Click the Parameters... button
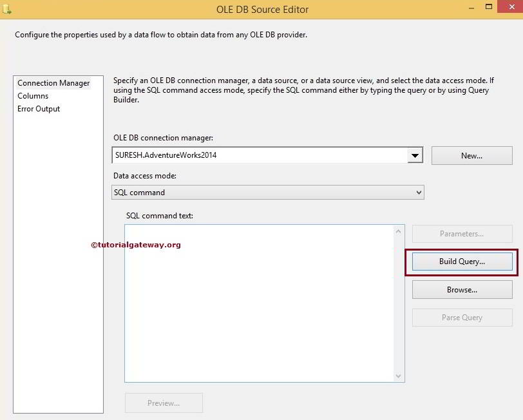523x420 pixels. 462,234
